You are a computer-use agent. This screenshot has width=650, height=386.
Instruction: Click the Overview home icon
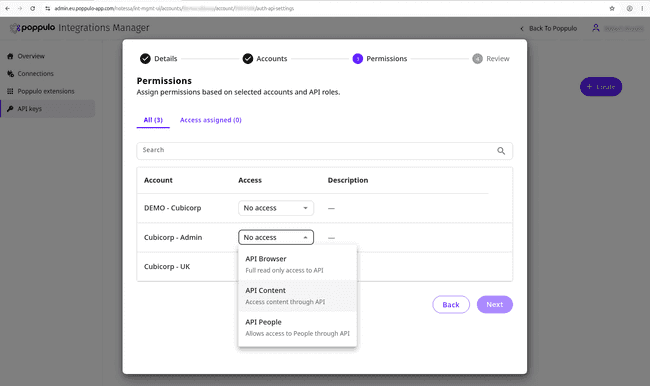10,56
